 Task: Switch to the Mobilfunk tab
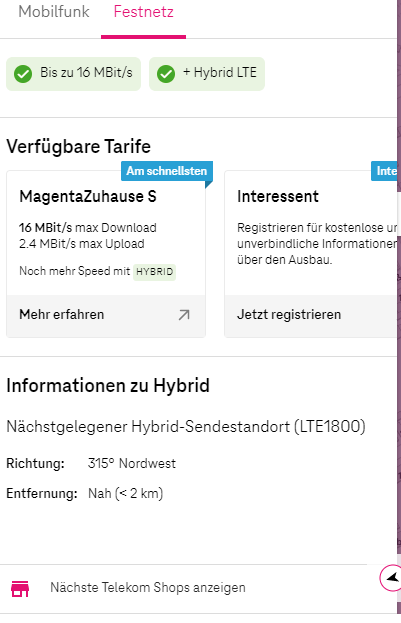point(54,12)
